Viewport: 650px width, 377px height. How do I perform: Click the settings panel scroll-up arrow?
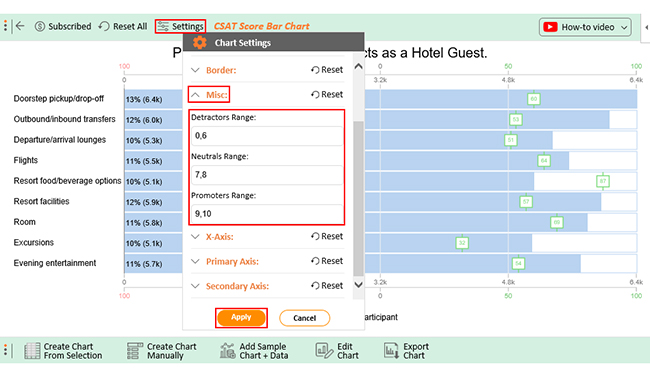(359, 66)
